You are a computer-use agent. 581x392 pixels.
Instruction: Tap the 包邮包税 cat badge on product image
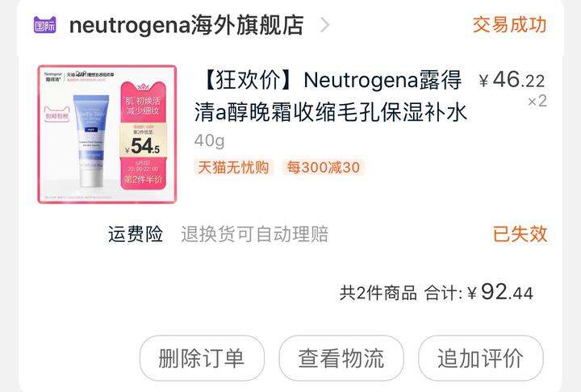[56, 115]
